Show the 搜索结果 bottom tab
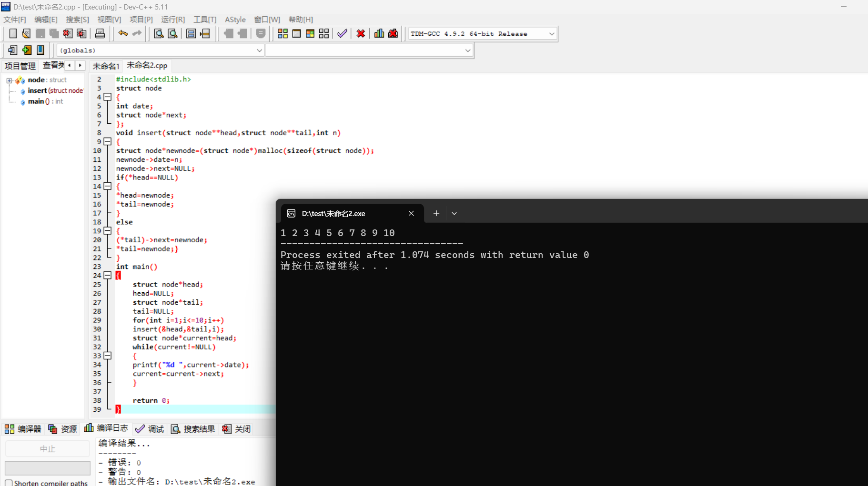 tap(192, 429)
